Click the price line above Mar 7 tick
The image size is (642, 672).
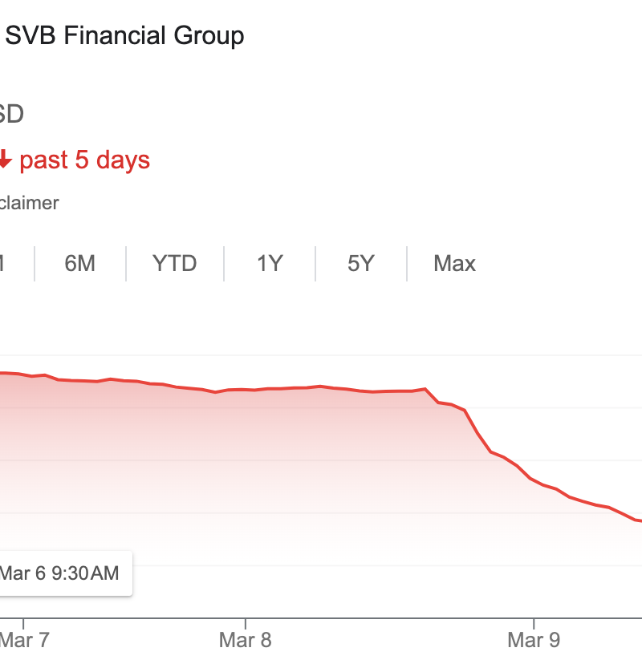point(24,374)
